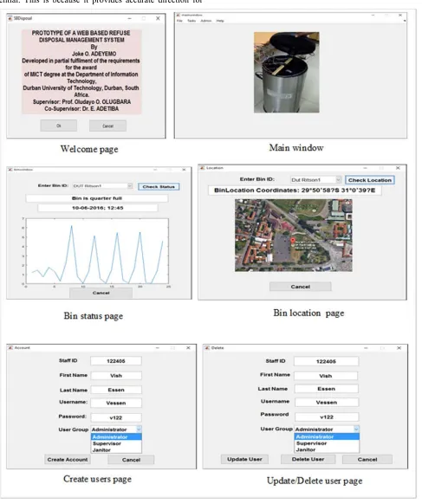Click First Name field in Account window
The height and width of the screenshot is (504, 422).
116,376
